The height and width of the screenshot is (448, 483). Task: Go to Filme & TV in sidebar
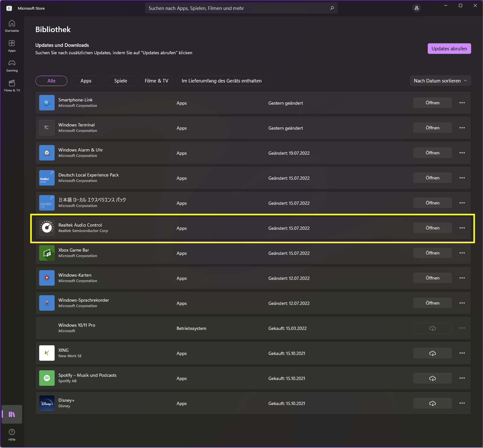point(12,85)
